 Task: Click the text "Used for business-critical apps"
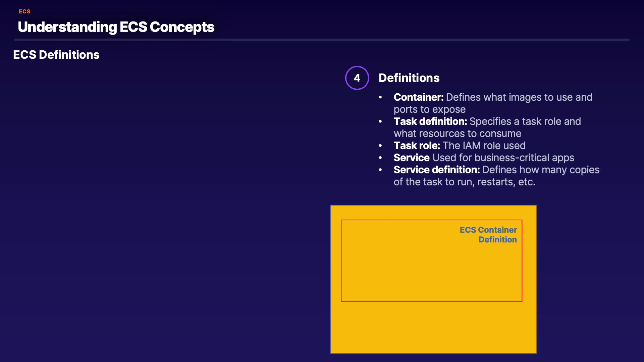click(503, 158)
